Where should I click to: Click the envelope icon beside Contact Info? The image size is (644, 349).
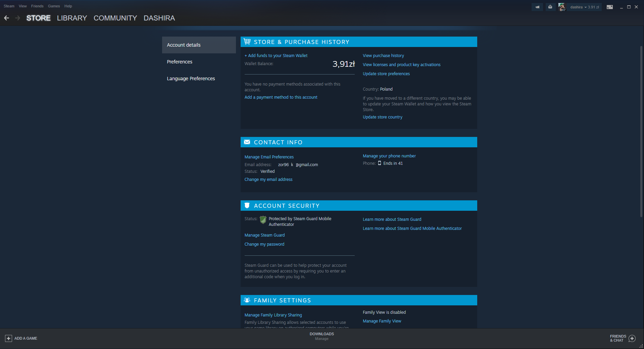pos(247,142)
